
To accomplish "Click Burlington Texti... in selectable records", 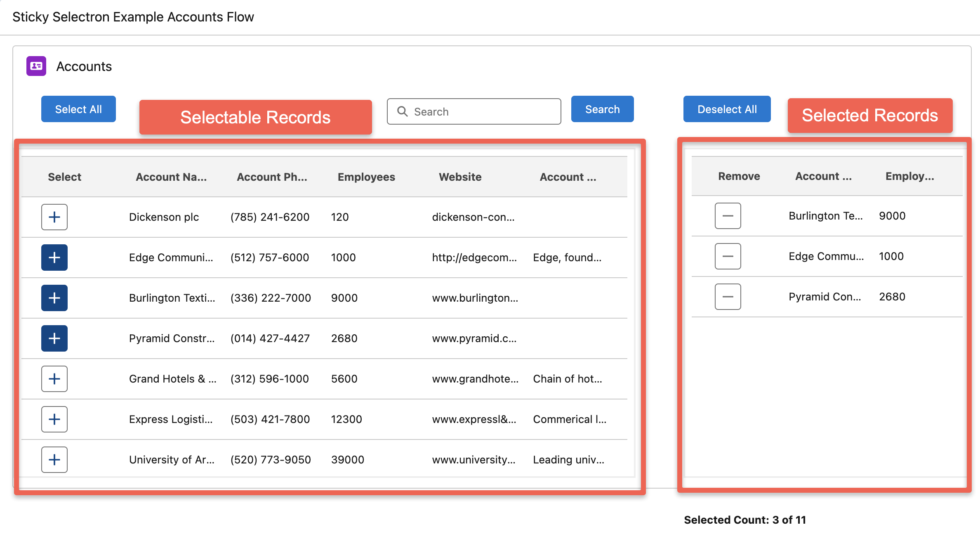I will click(172, 298).
